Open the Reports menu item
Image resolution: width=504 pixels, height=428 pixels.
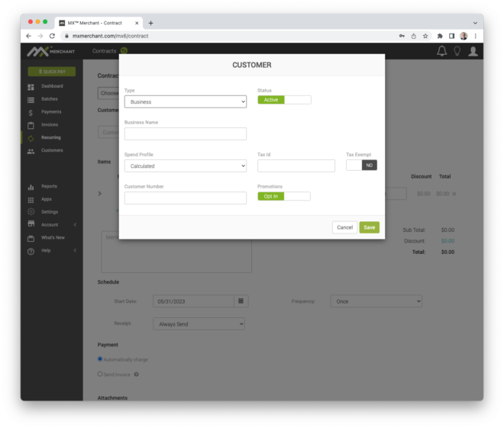(49, 186)
